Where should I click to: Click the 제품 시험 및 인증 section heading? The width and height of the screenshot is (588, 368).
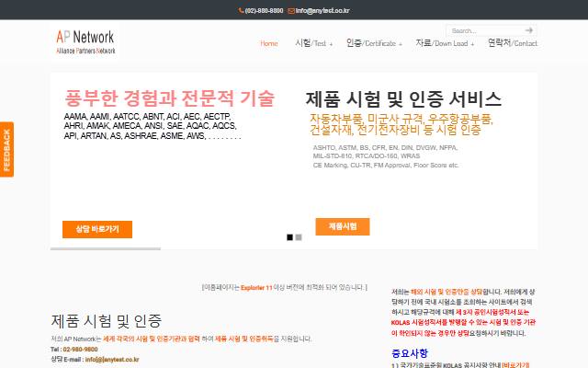click(x=107, y=321)
